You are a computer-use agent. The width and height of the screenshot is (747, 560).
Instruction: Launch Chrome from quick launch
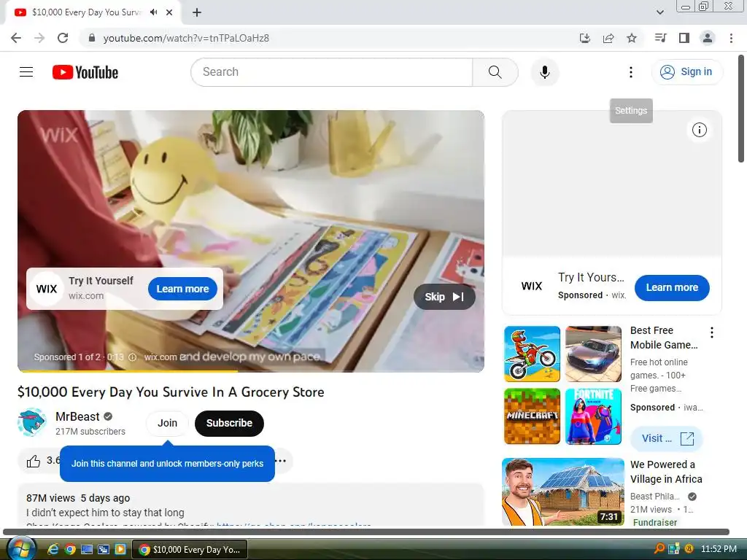[x=70, y=549]
